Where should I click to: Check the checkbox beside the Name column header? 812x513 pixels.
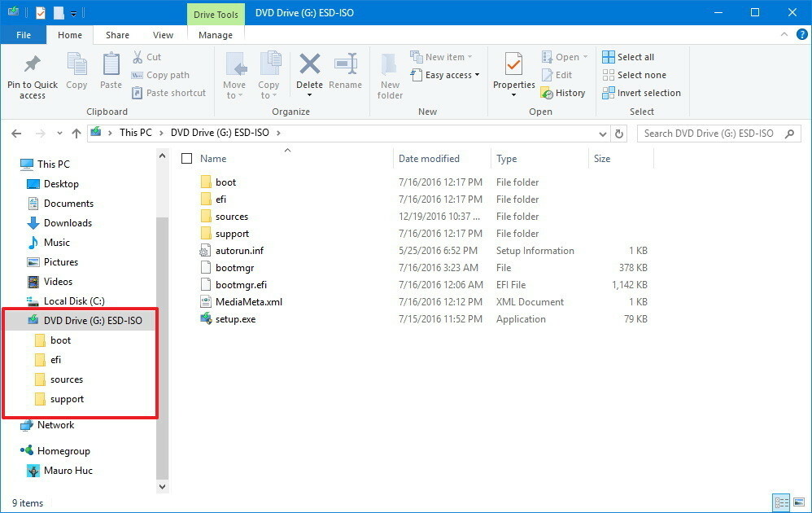point(186,158)
